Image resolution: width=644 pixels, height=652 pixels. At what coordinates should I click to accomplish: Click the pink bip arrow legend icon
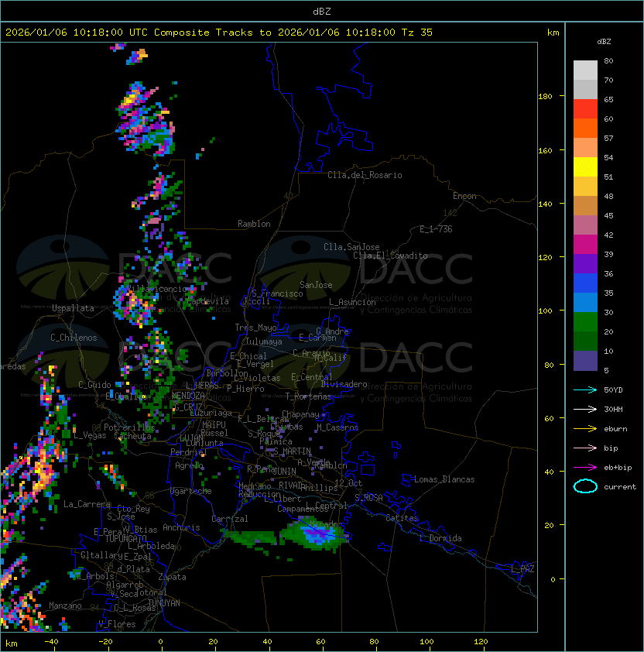[x=585, y=448]
